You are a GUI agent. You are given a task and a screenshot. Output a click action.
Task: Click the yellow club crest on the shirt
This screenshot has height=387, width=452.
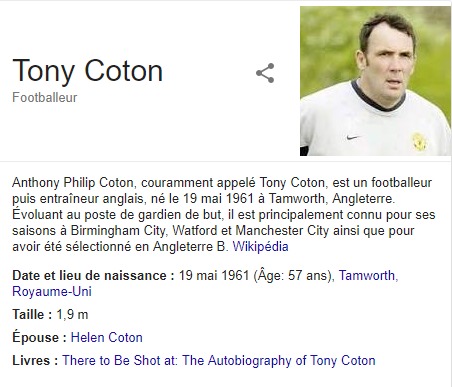point(419,142)
